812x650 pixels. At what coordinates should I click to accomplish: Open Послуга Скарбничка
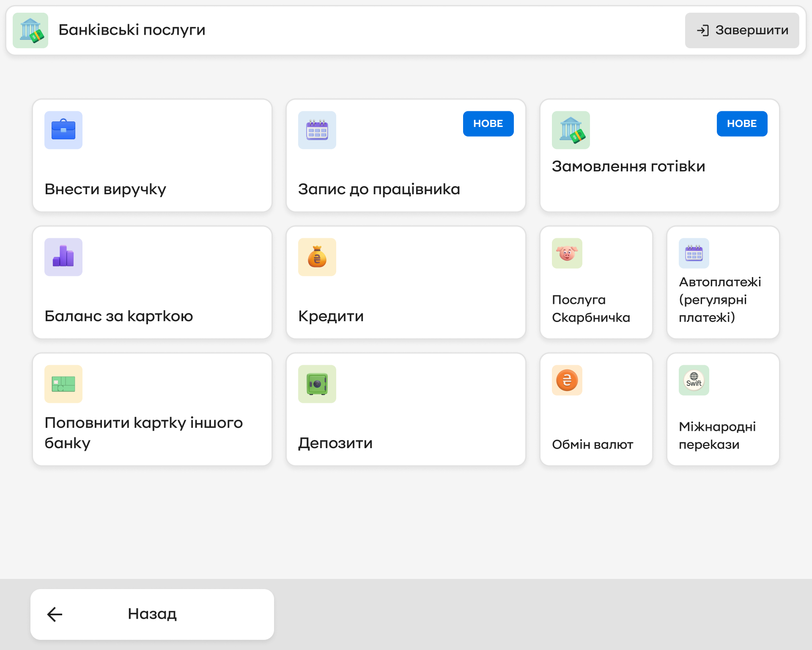click(596, 282)
